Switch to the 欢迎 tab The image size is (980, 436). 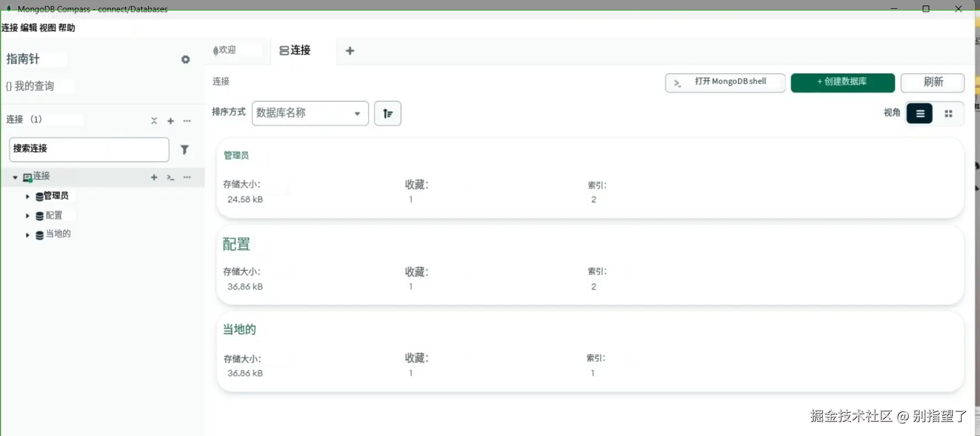226,50
